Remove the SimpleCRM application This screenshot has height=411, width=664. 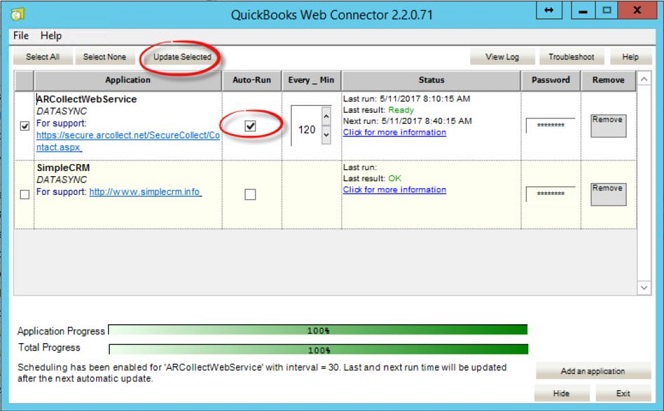pos(608,194)
